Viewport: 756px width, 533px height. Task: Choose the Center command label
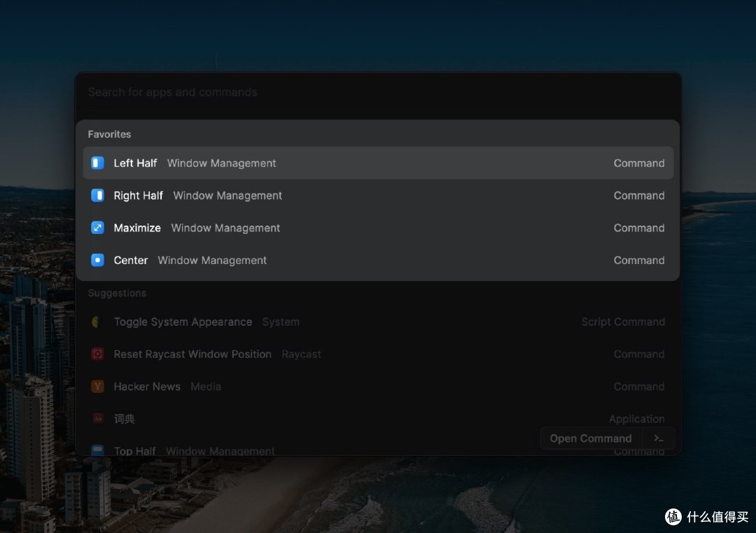[x=131, y=260]
